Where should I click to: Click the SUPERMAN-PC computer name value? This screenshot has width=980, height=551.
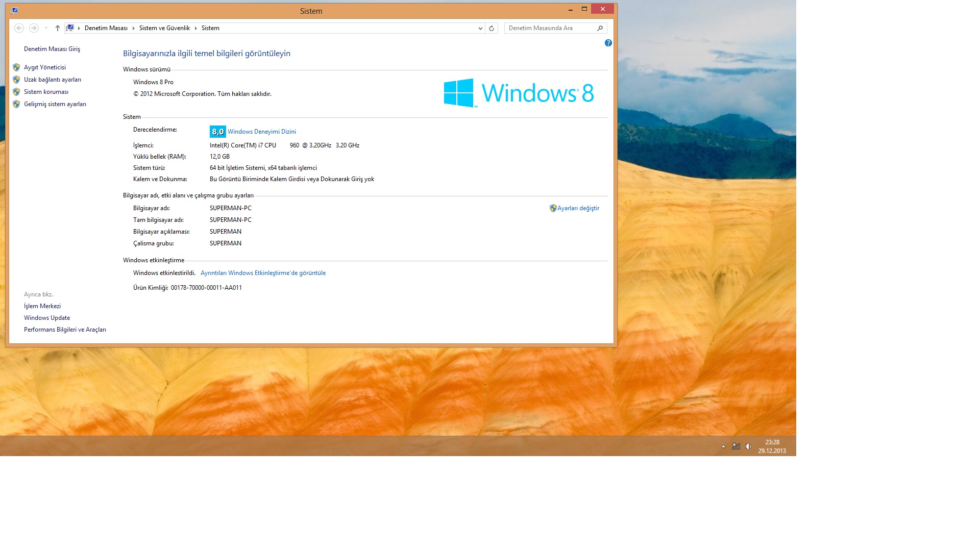pos(231,208)
